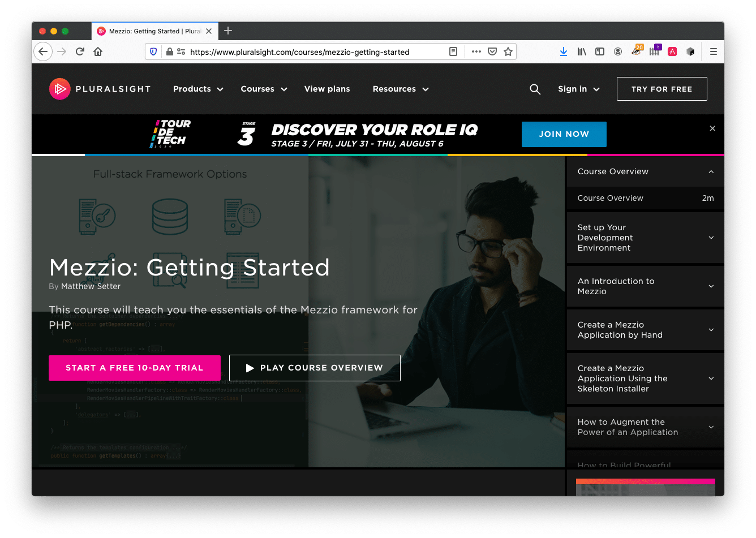Toggle the browser sidebar
This screenshot has height=538, width=756.
click(x=600, y=51)
